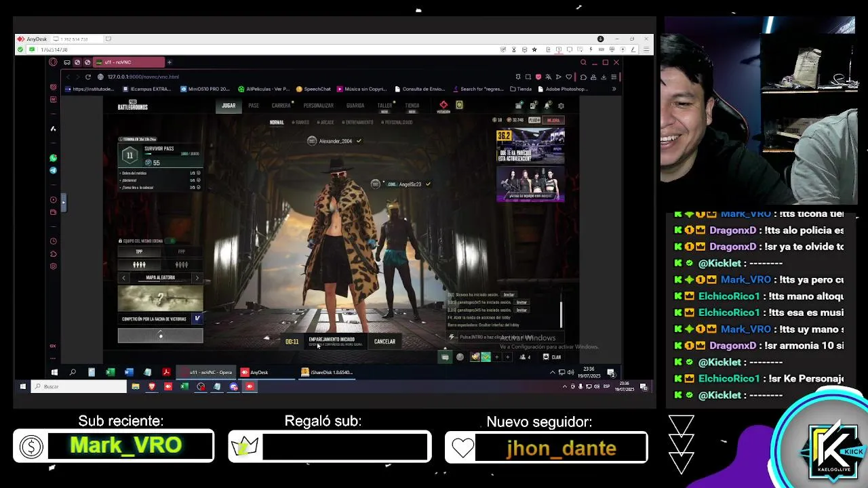Open the Opera easy setup menu icon
This screenshot has height=488, width=868.
pos(613,77)
